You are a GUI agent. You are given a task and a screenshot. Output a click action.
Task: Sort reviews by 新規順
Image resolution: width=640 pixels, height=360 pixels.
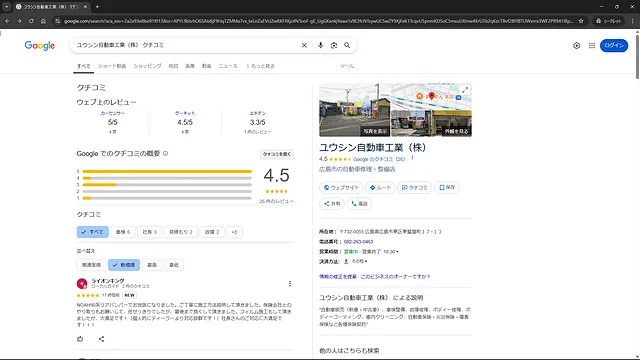(124, 265)
